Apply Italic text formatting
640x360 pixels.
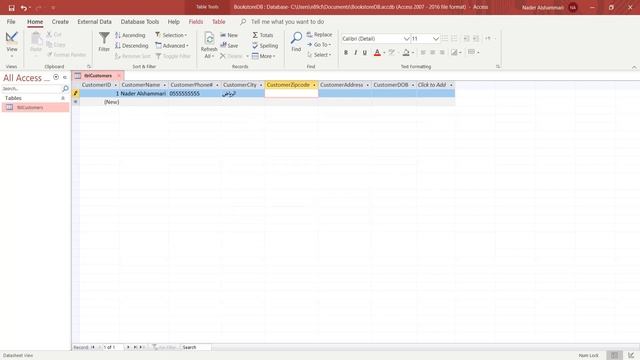(356, 52)
